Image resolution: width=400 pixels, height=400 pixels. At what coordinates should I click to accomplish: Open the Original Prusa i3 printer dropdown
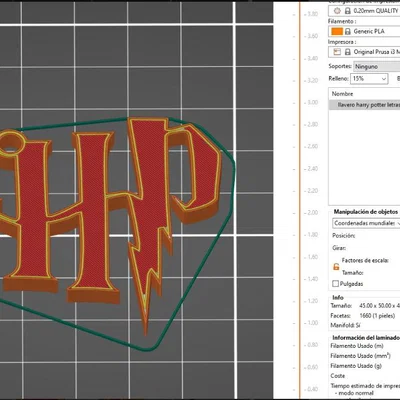364,52
